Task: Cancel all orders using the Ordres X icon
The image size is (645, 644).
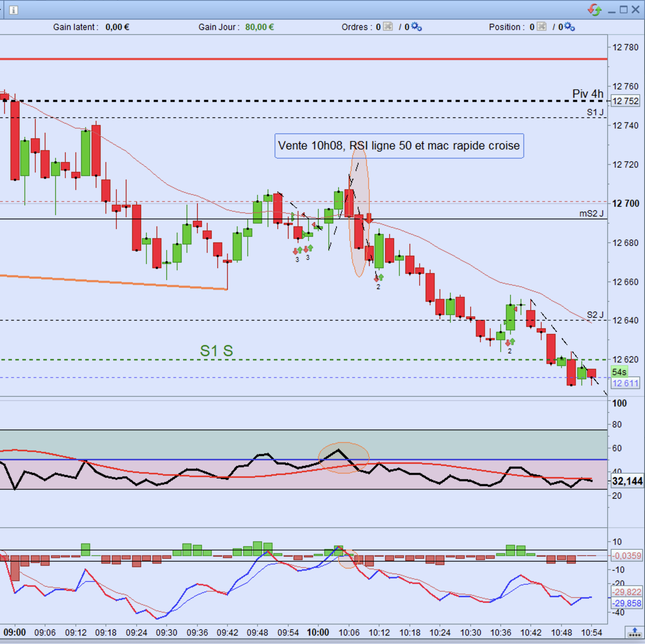Action: pos(388,27)
